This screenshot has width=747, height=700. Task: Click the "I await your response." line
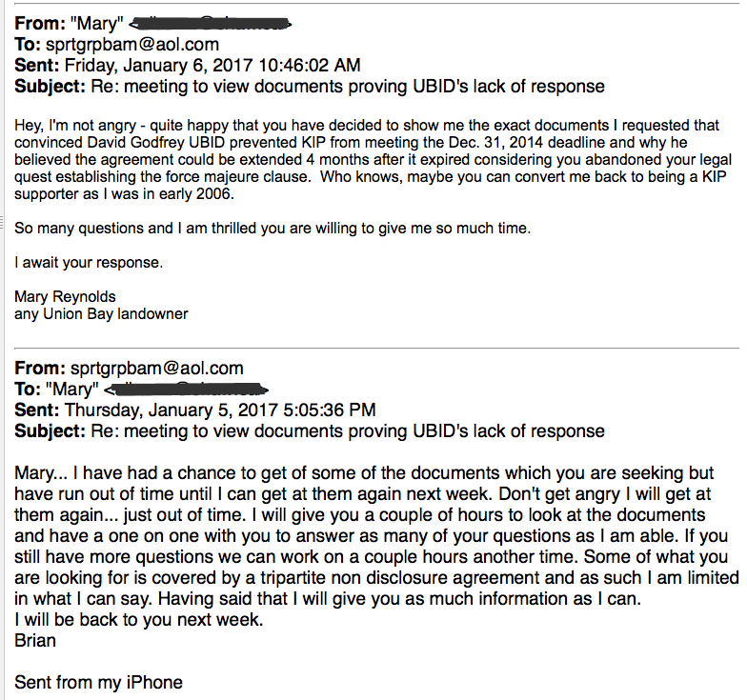pos(83,263)
